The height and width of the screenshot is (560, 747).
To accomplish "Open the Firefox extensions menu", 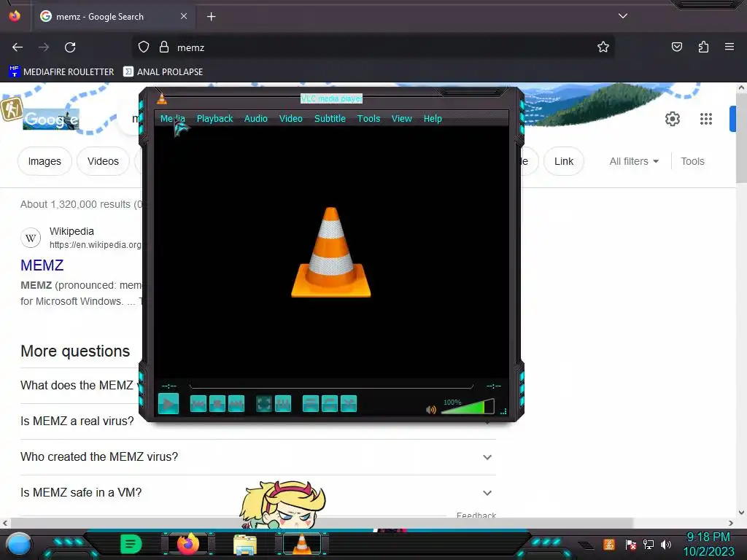I will point(703,47).
